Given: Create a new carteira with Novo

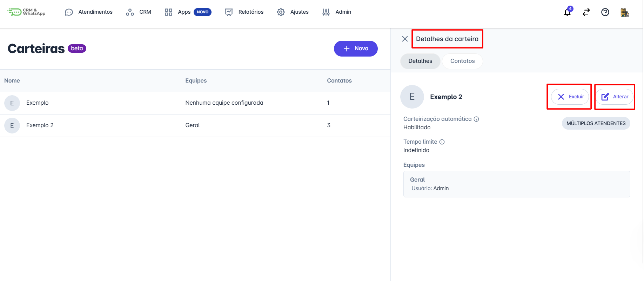Looking at the screenshot, I should click(356, 48).
